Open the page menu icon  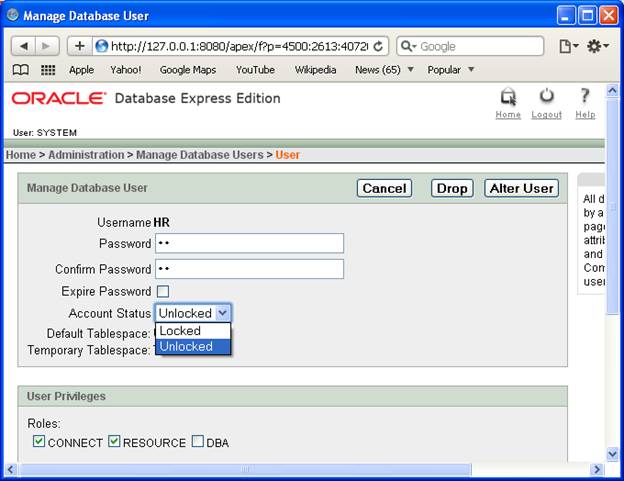(569, 47)
